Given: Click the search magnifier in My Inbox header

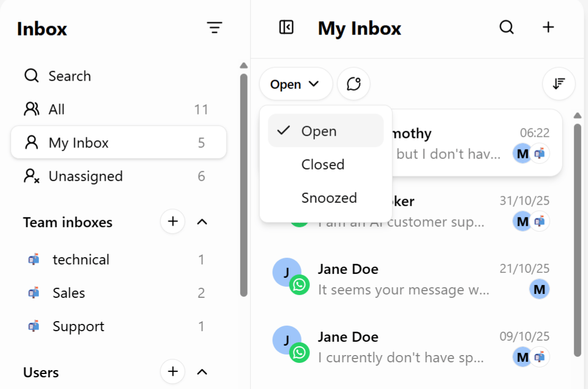Looking at the screenshot, I should click(507, 27).
